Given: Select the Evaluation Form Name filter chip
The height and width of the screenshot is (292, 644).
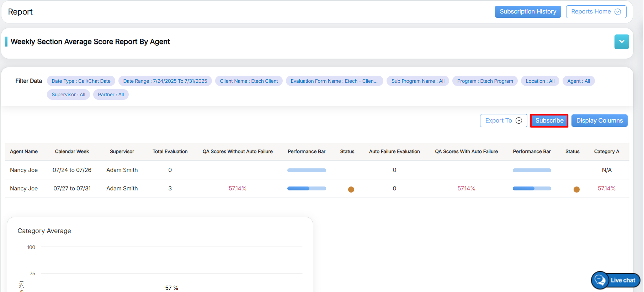Looking at the screenshot, I should (x=334, y=81).
